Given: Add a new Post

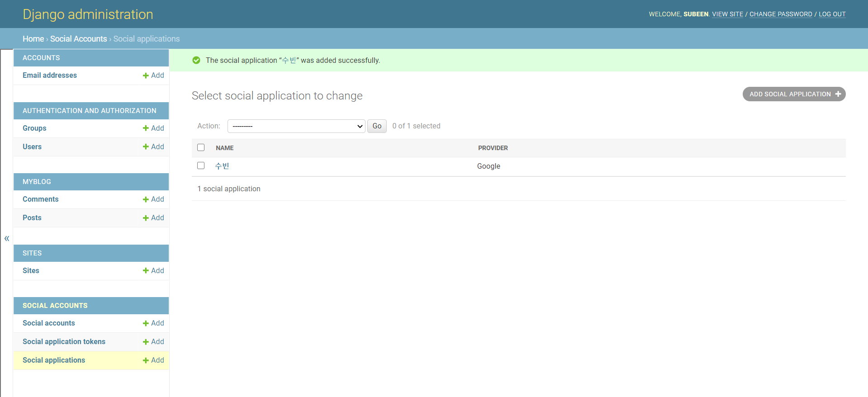Looking at the screenshot, I should [153, 218].
